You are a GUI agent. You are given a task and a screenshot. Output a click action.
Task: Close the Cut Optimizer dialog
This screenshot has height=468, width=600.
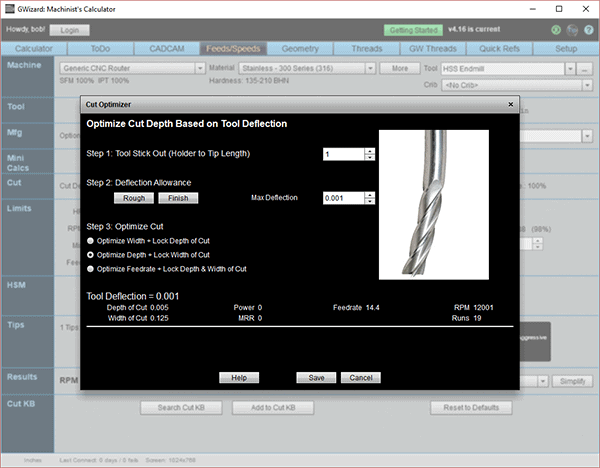coord(510,104)
